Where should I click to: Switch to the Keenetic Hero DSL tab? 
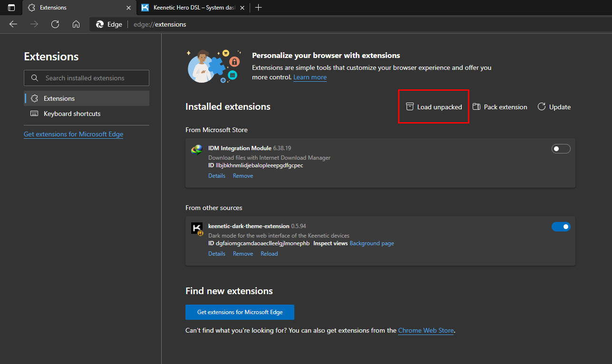pyautogui.click(x=193, y=8)
